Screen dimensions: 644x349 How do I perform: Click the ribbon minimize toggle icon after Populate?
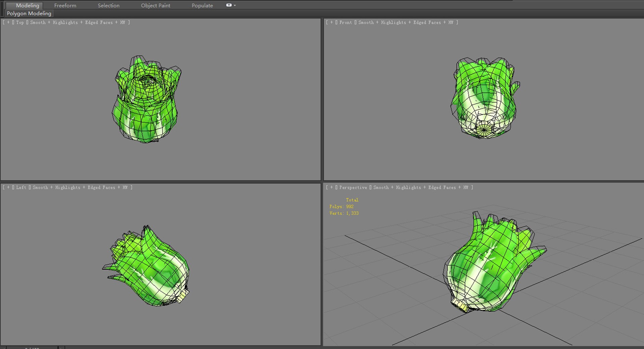click(x=229, y=5)
